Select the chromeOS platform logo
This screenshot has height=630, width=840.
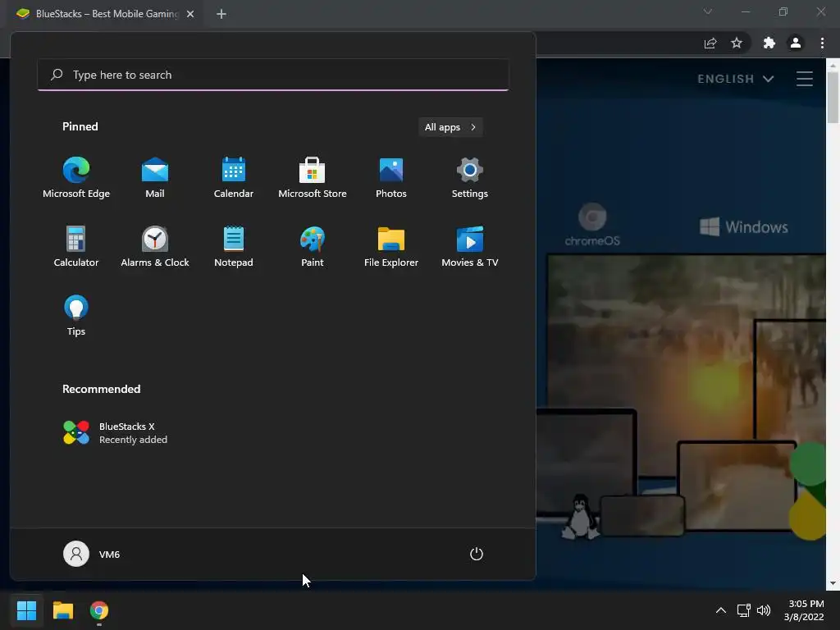click(x=592, y=225)
